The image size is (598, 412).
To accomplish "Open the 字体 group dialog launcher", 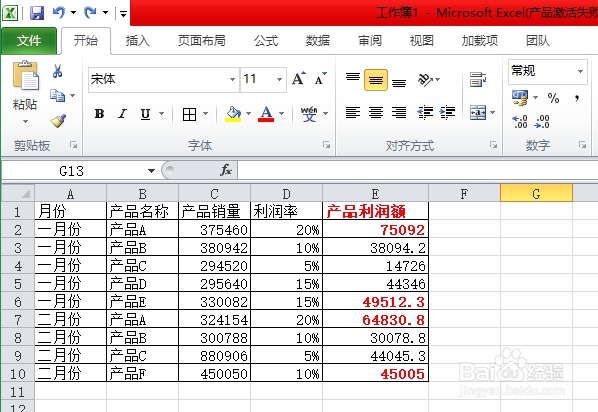I will [x=326, y=145].
